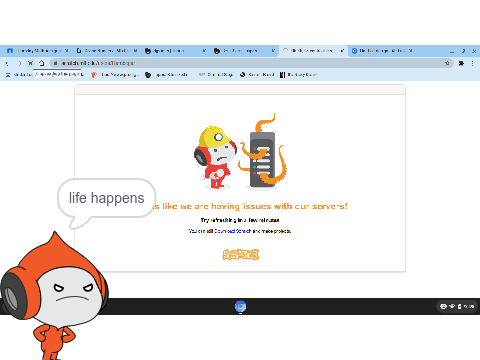The width and height of the screenshot is (480, 360).
Task: Click the Wi-Fi icon in status tray
Action: tap(452, 306)
